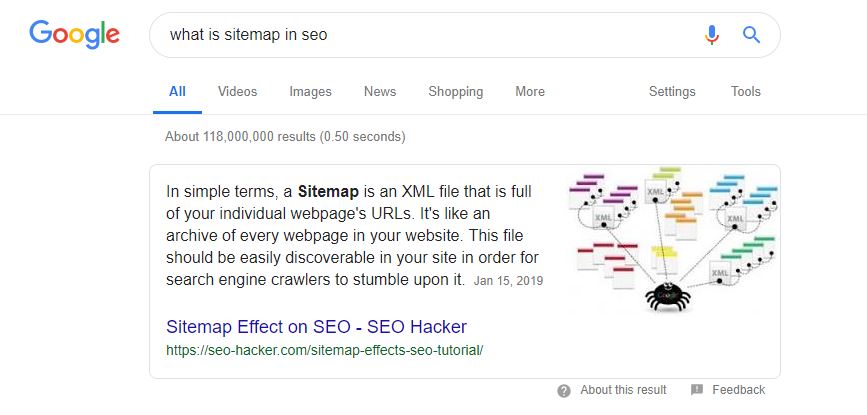Click the Google logo
867x415 pixels.
74,34
